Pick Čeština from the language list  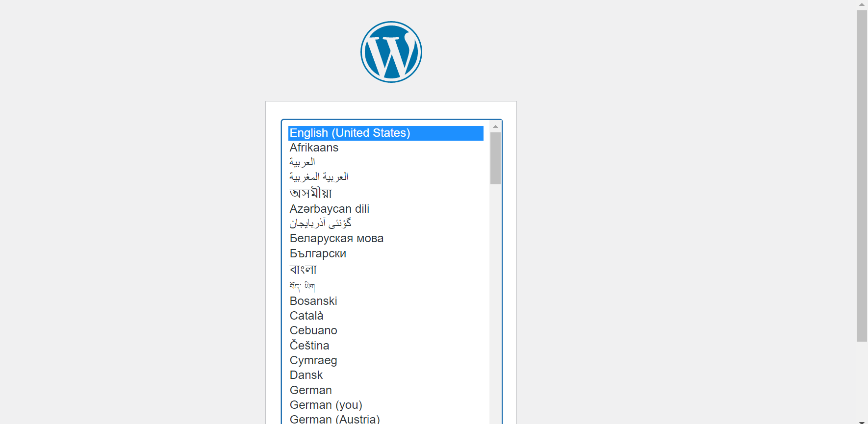[386, 346]
